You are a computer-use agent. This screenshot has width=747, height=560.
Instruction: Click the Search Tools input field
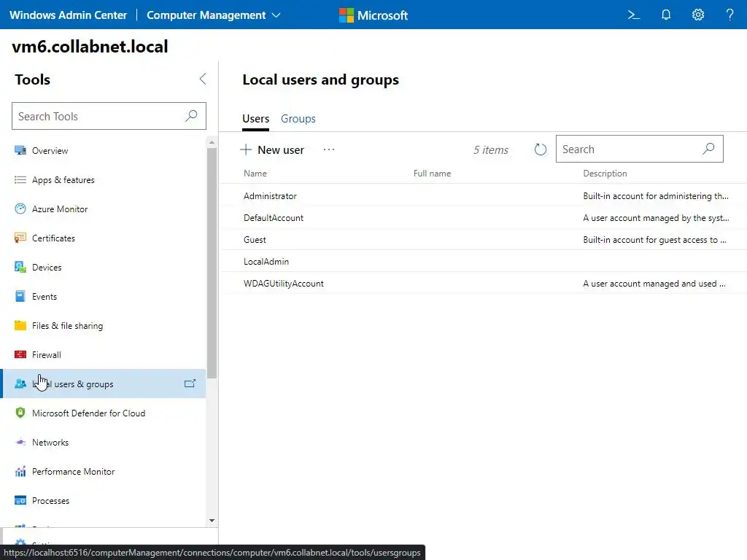(98, 116)
